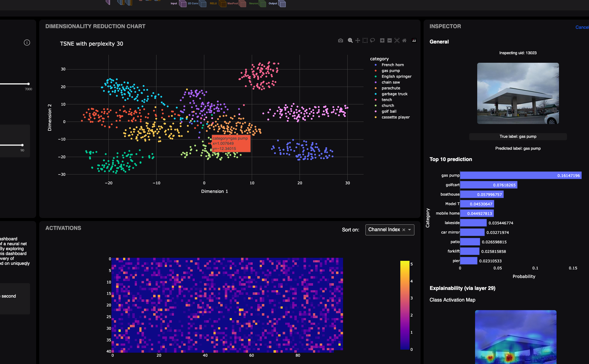Download plot as PNG camera icon

pos(340,40)
